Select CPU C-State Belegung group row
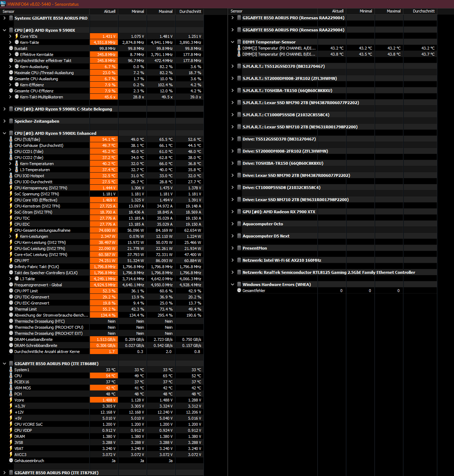The image size is (454, 476). [102, 109]
